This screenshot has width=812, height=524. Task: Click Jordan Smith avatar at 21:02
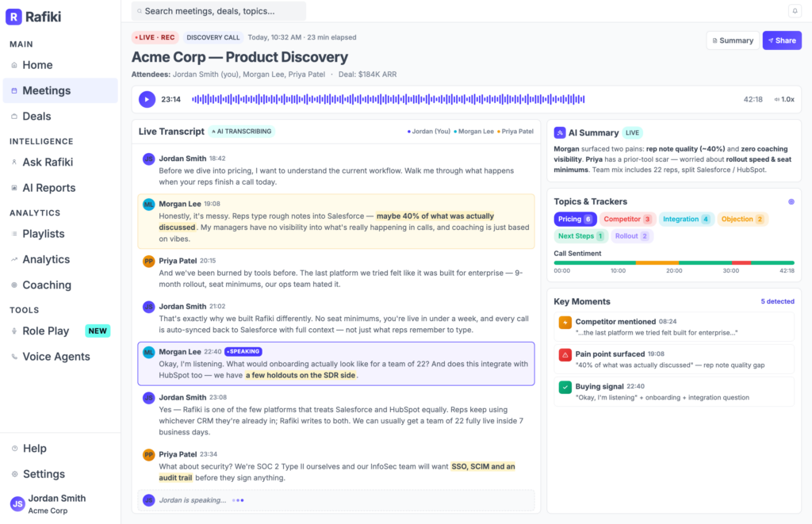[148, 307]
